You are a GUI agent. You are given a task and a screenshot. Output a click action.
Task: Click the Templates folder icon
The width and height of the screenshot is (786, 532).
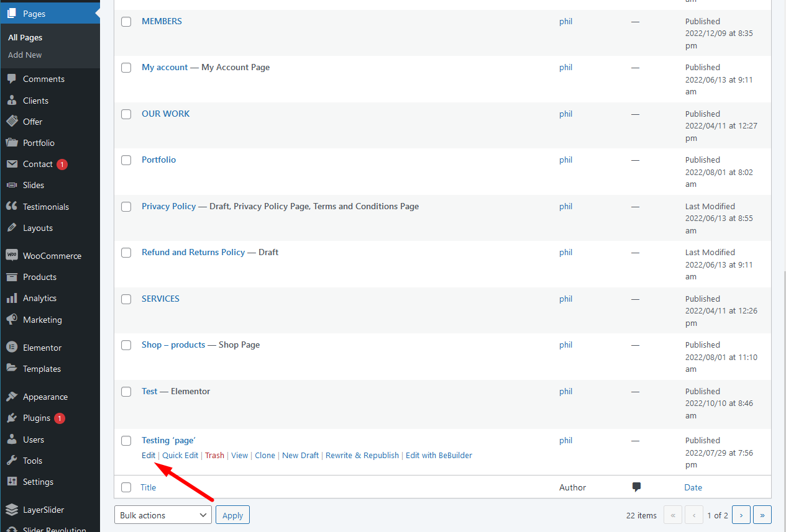point(12,369)
